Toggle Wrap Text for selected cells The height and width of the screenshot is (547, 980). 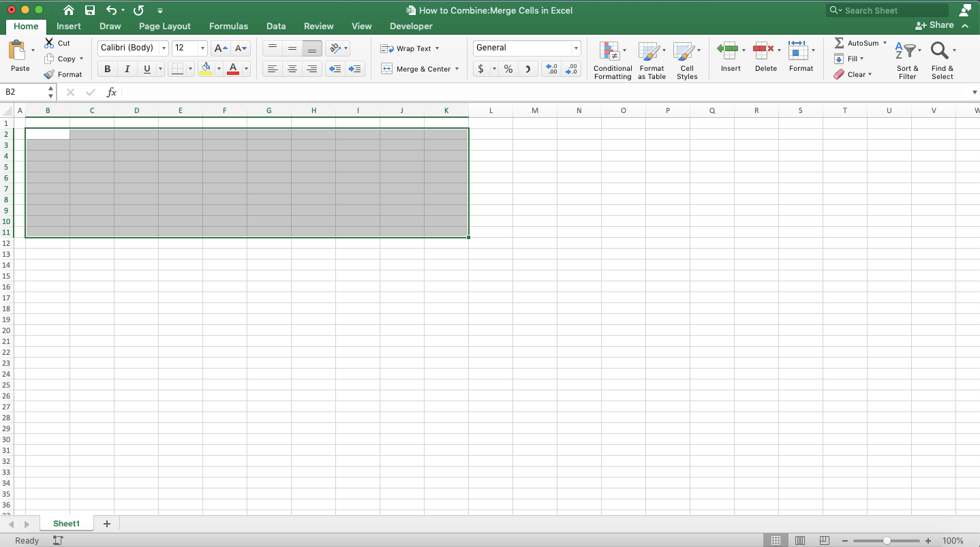click(x=410, y=48)
